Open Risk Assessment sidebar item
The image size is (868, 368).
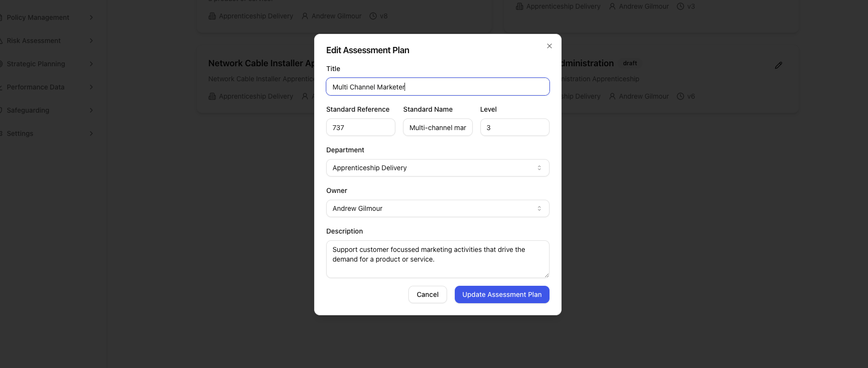click(x=34, y=41)
